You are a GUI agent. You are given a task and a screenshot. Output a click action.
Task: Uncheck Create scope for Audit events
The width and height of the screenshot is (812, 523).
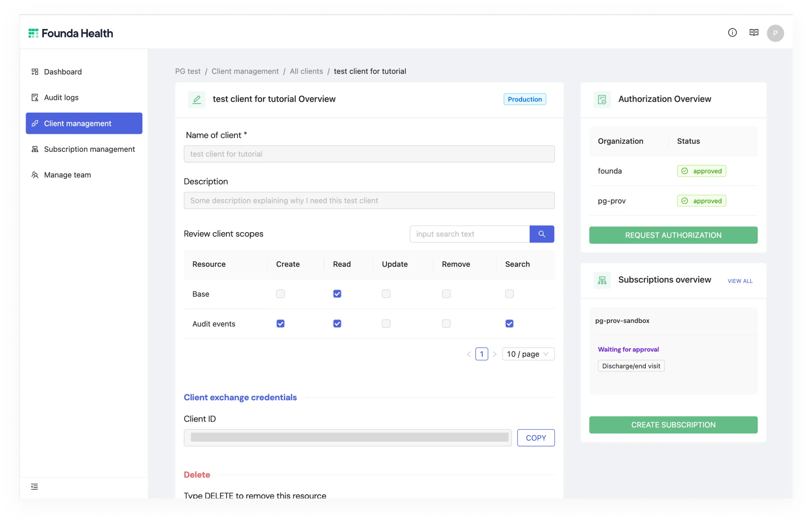280,324
